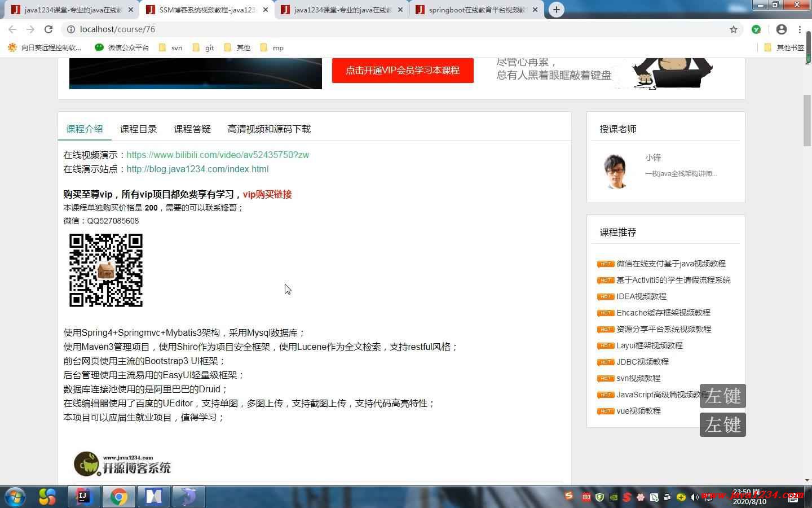Viewport: 812px width, 508px height.
Task: Close the SSM博客系统视频教程 tab
Action: click(266, 10)
